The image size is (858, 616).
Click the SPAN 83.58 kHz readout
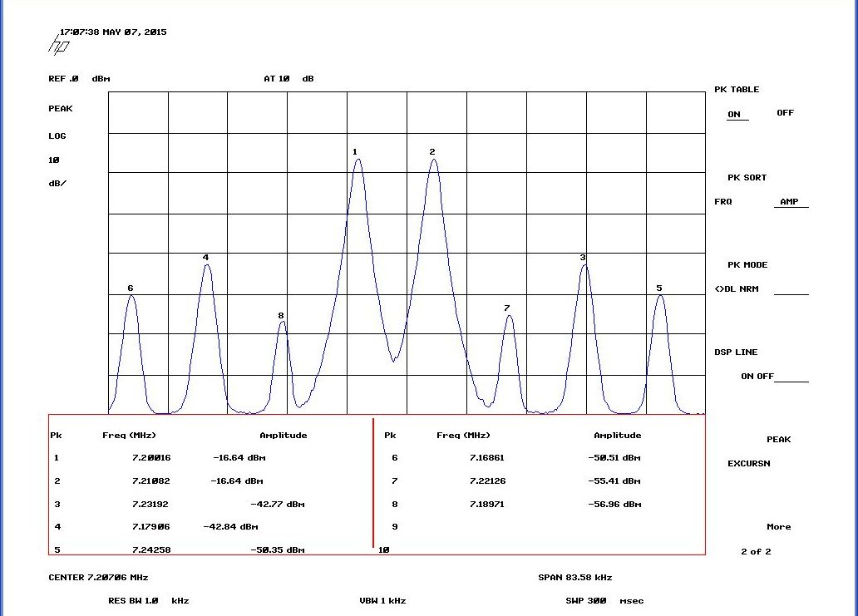coord(574,577)
